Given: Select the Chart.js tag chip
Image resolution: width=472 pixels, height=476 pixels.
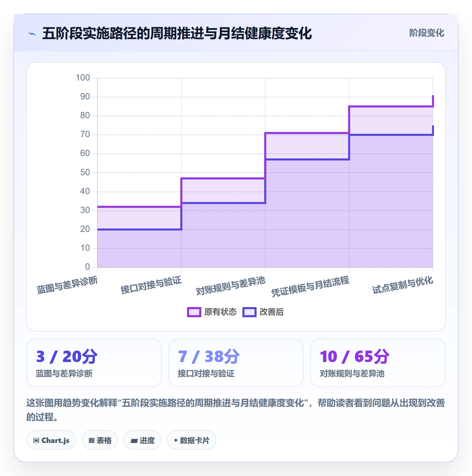Looking at the screenshot, I should [x=51, y=440].
